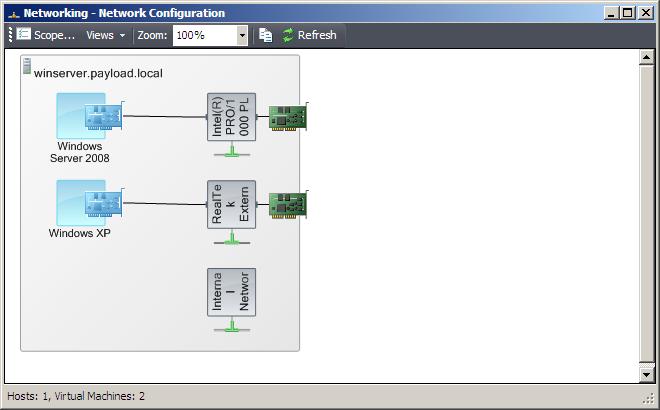
Task: Click inside the Zoom 100% field
Action: [204, 35]
